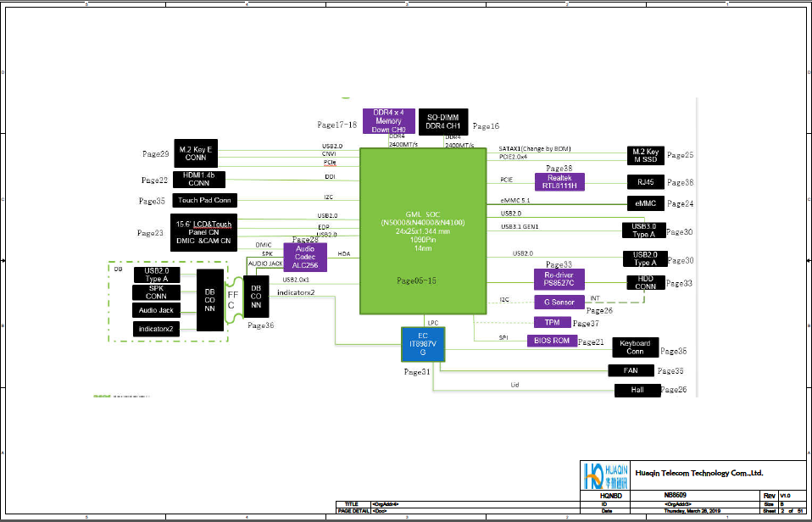Select the HDD CONN block
Image resolution: width=812 pixels, height=522 pixels.
[646, 282]
